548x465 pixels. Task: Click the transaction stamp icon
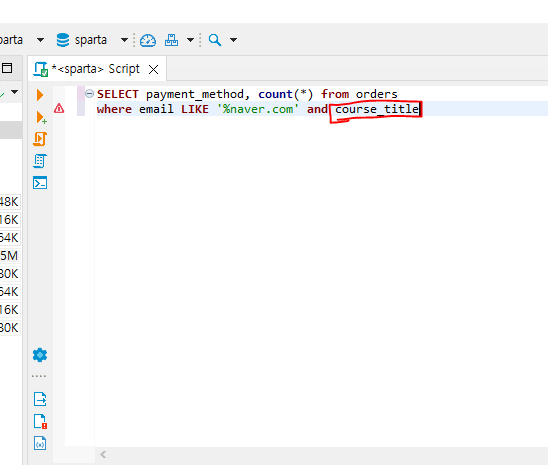click(171, 40)
